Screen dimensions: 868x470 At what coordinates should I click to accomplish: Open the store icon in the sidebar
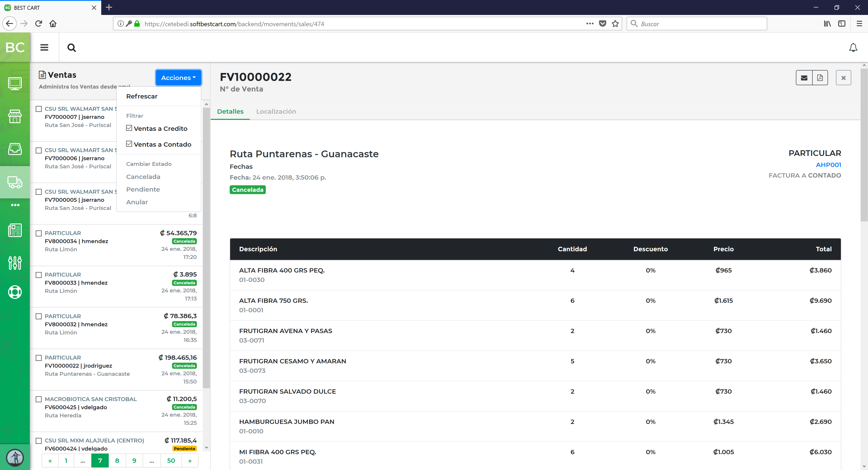(x=15, y=116)
